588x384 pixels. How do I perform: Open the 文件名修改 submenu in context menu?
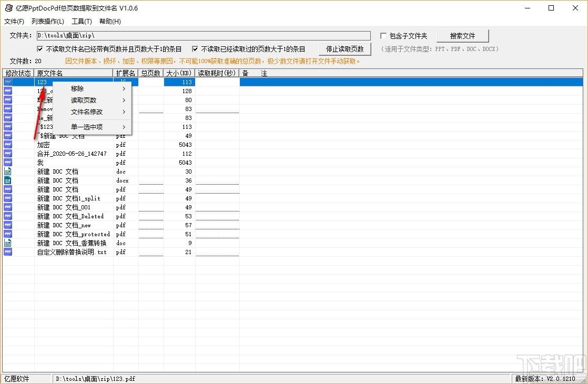point(92,112)
